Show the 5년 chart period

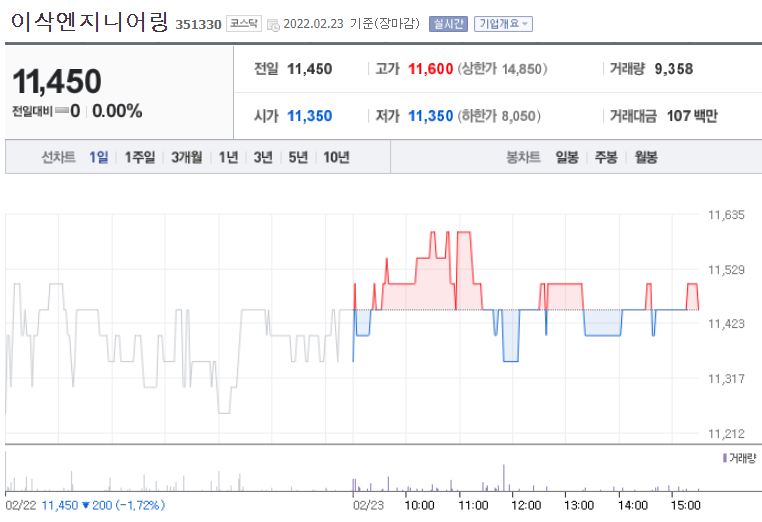[298, 157]
